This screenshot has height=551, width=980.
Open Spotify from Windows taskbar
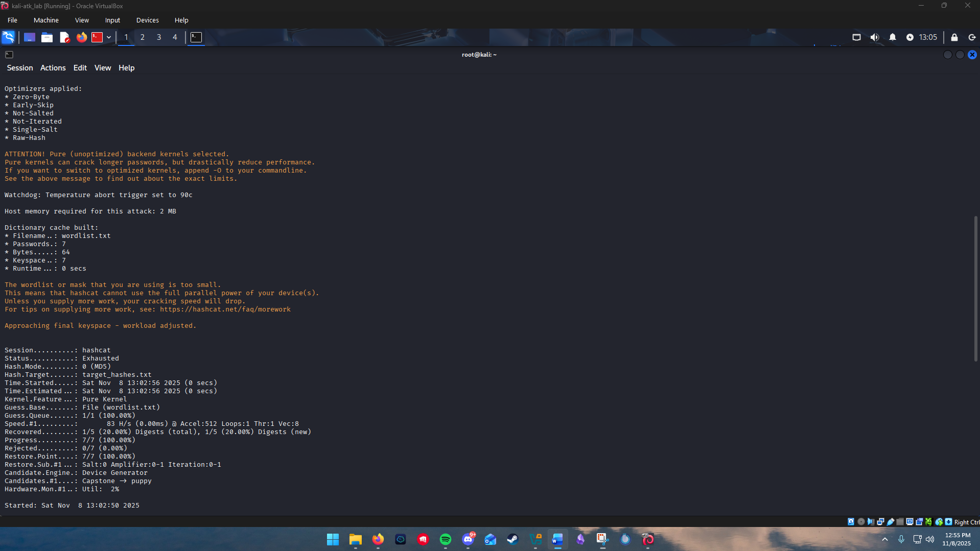(446, 539)
